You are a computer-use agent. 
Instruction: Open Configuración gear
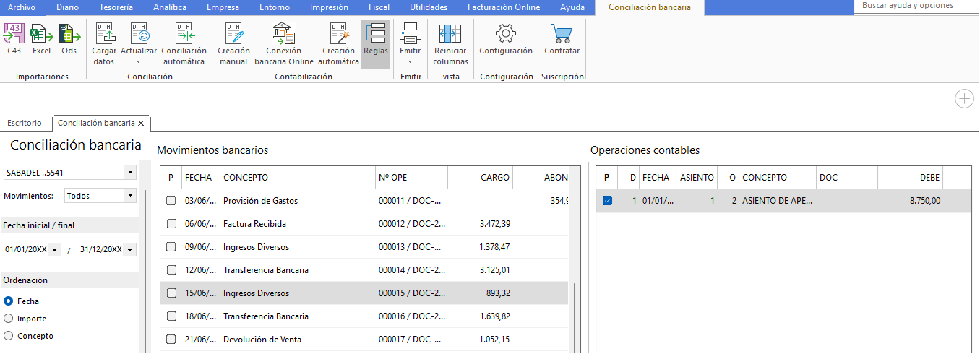click(x=506, y=39)
